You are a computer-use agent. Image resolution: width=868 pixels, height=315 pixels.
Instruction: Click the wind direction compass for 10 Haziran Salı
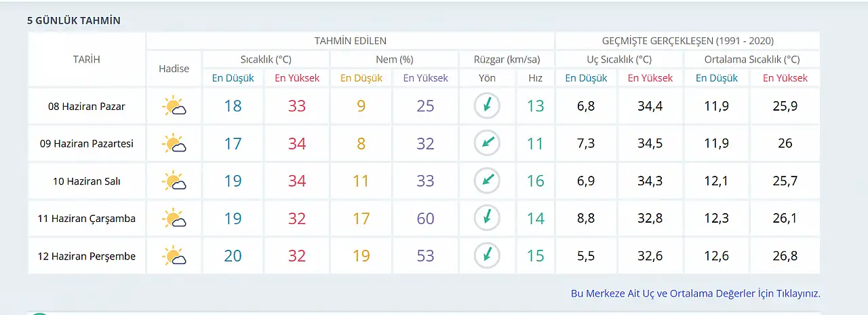point(487,181)
